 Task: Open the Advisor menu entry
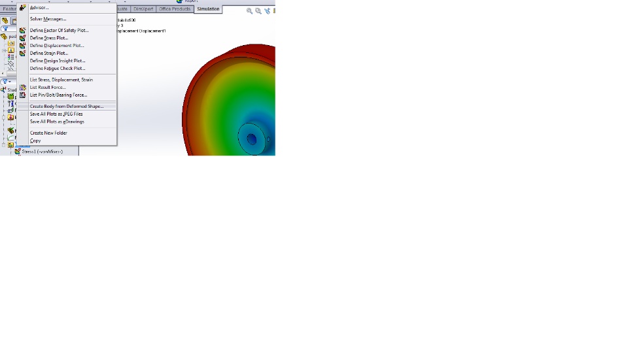pos(39,8)
